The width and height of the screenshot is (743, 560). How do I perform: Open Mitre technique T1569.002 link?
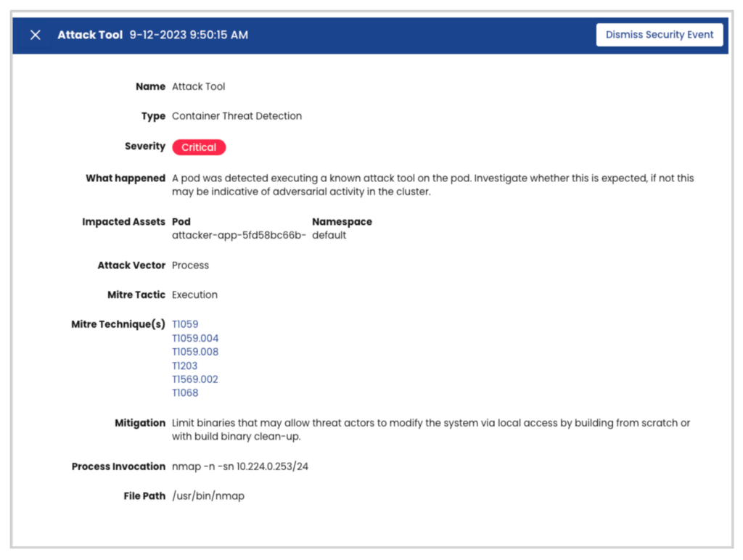[194, 379]
